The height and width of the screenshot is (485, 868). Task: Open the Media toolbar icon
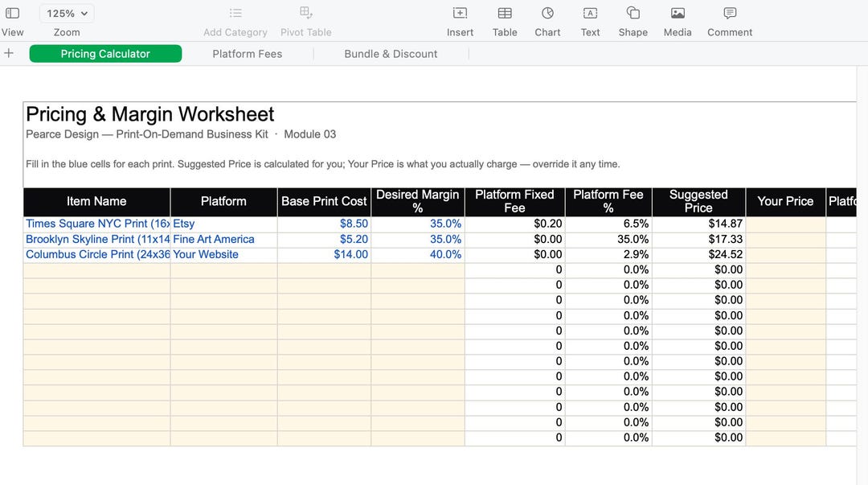(678, 13)
